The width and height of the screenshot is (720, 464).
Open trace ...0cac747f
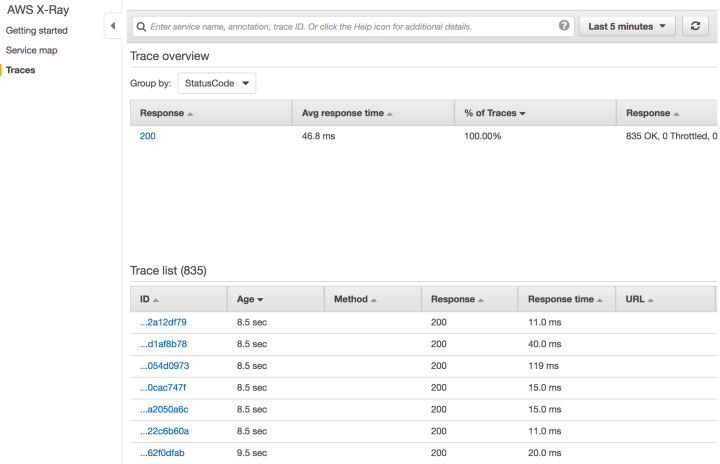(163, 387)
